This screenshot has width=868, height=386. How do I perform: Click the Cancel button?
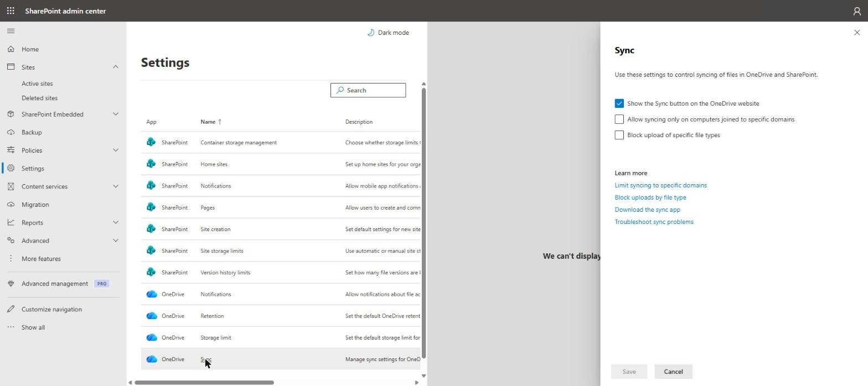click(x=673, y=372)
